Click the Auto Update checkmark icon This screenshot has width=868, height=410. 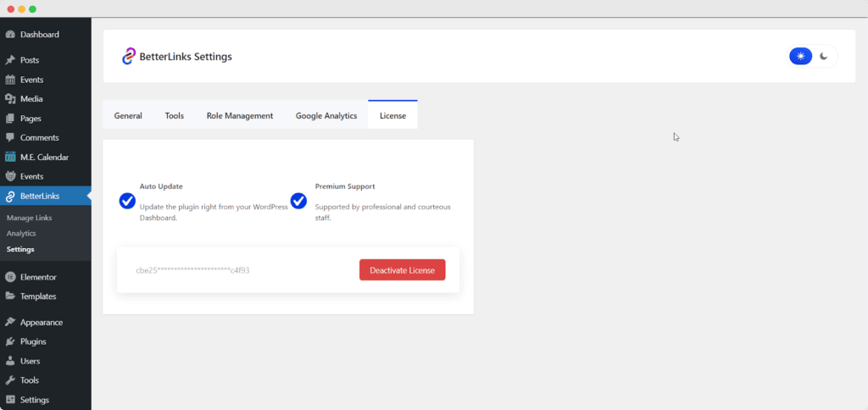pos(127,201)
